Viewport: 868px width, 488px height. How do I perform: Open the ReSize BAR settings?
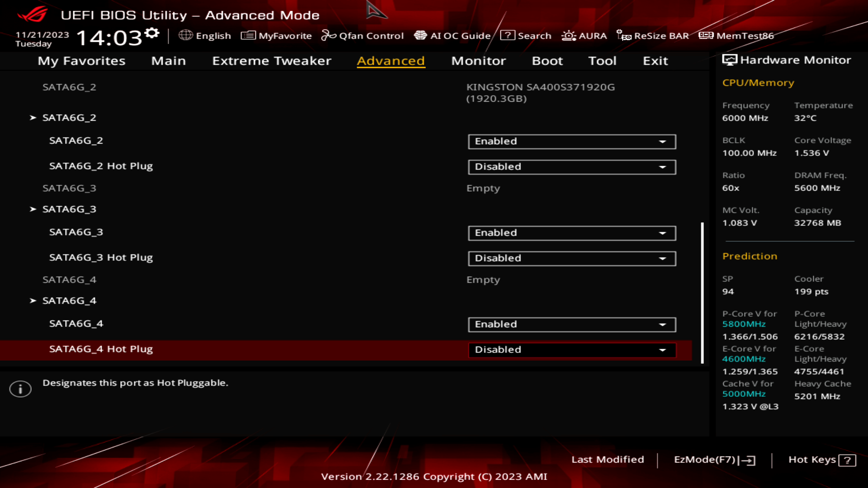(x=653, y=36)
